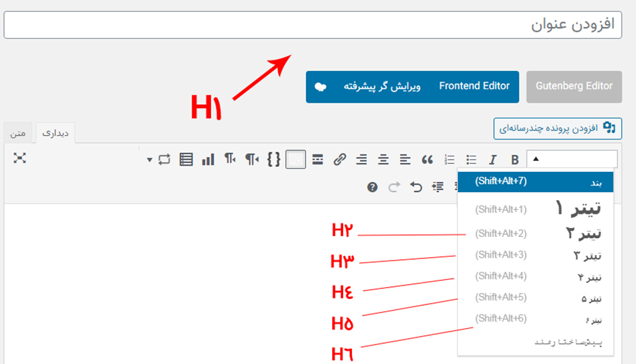Viewport: 636px width, 364px height.
Task: Choose تیتر ۵ heading format
Action: tap(535, 298)
